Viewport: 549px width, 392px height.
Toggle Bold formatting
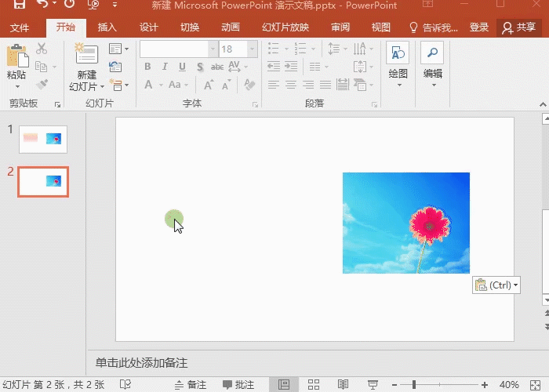pyautogui.click(x=147, y=67)
